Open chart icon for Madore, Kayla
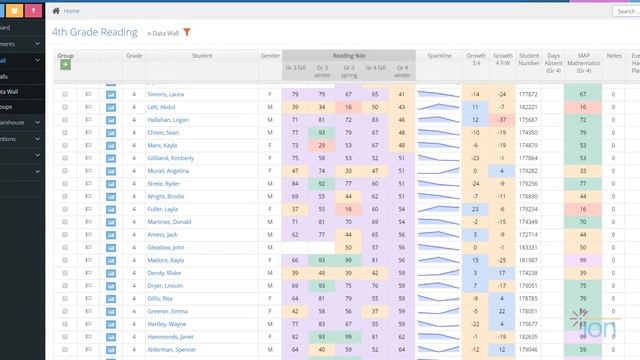640x360 pixels. click(x=111, y=260)
